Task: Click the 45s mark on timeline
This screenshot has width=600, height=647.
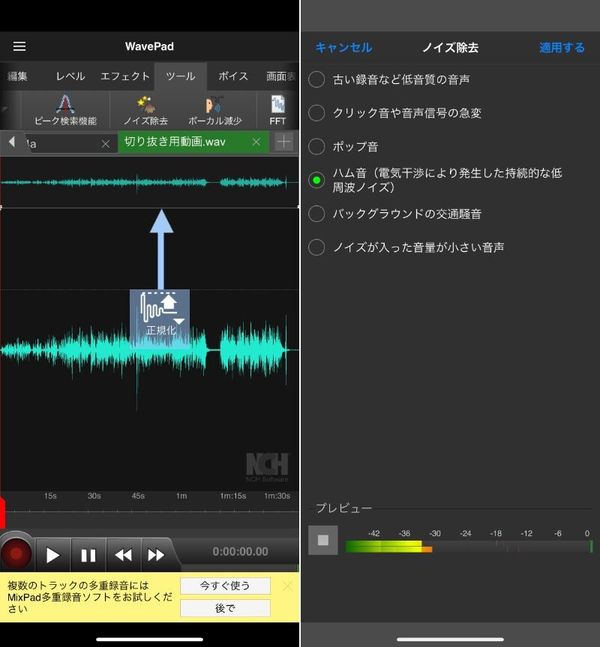Action: (x=138, y=496)
